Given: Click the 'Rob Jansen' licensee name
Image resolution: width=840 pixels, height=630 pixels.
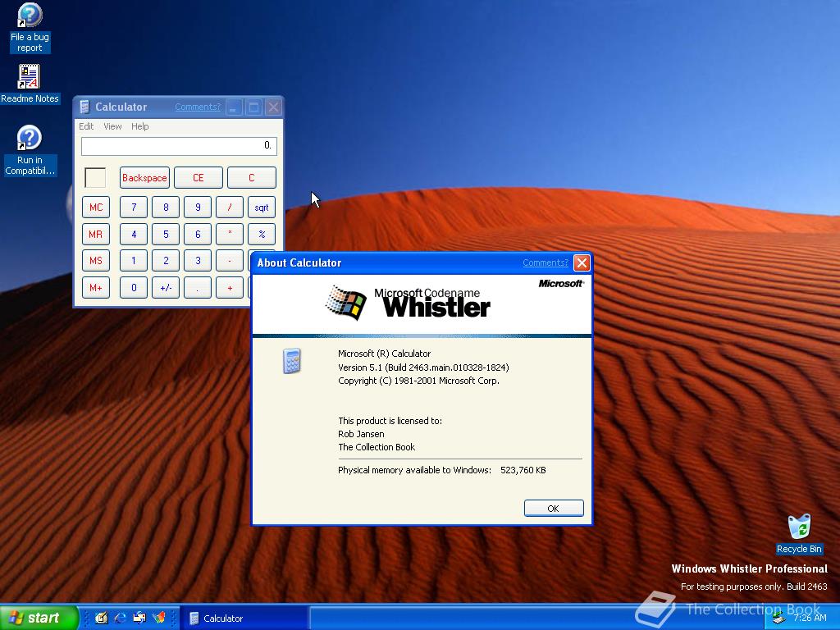Looking at the screenshot, I should pos(361,434).
